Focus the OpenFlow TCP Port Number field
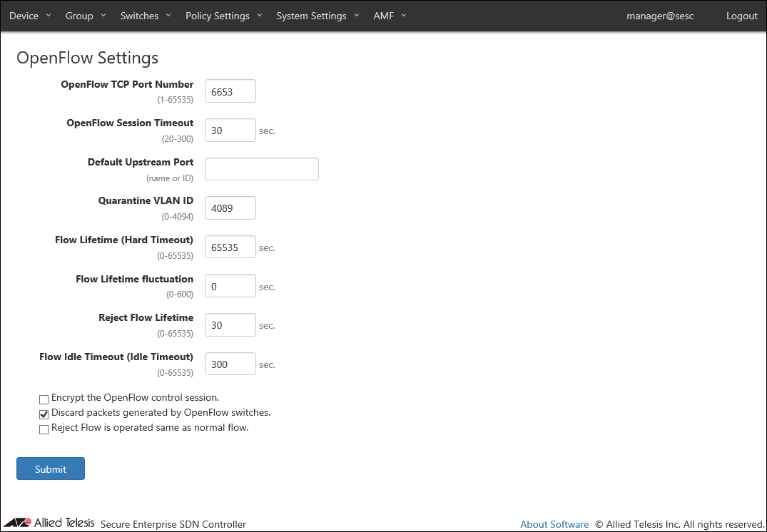The width and height of the screenshot is (767, 532). click(230, 91)
